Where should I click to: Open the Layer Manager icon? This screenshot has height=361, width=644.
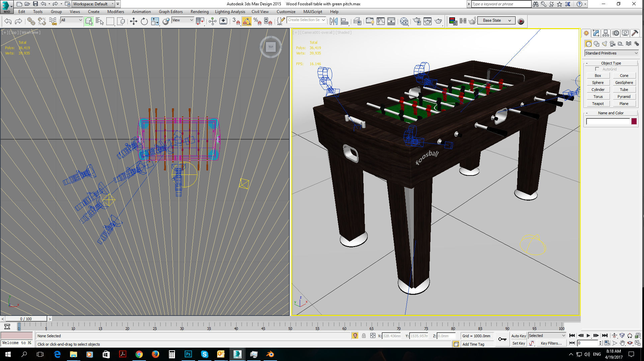coord(357,21)
